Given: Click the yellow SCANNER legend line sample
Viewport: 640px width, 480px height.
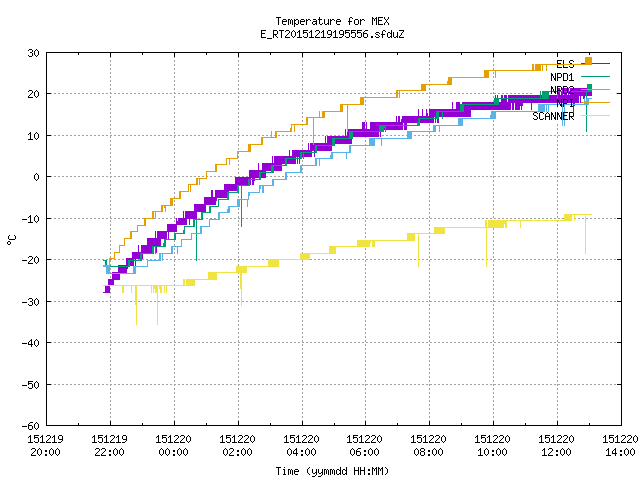Looking at the screenshot, I should 596,116.
